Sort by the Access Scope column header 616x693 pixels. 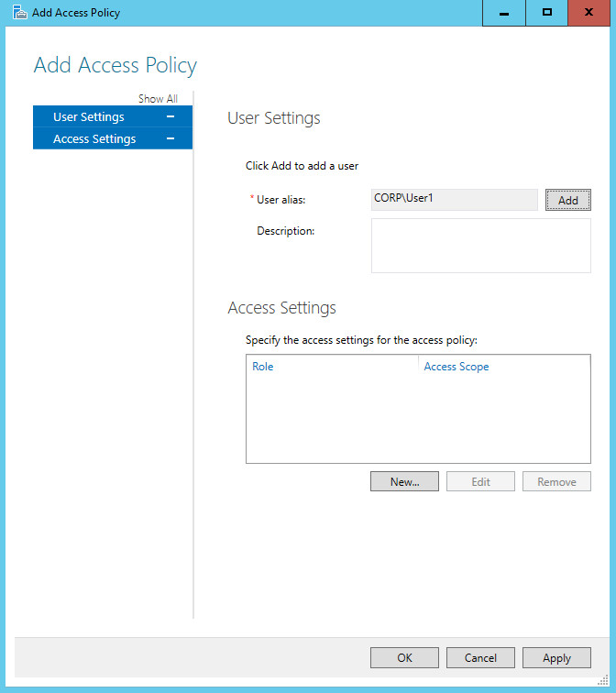point(456,367)
